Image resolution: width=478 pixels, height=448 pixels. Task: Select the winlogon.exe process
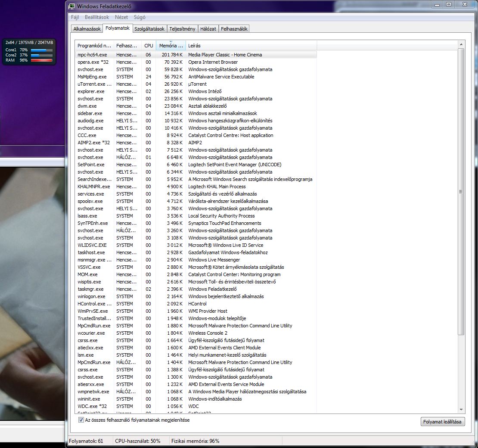[x=196, y=296]
